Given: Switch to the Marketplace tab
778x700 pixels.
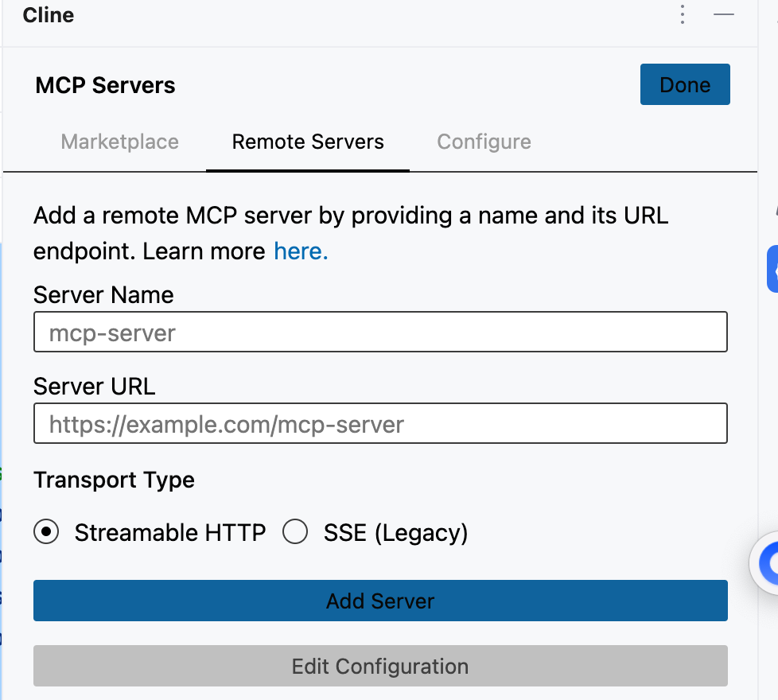Looking at the screenshot, I should tap(119, 142).
